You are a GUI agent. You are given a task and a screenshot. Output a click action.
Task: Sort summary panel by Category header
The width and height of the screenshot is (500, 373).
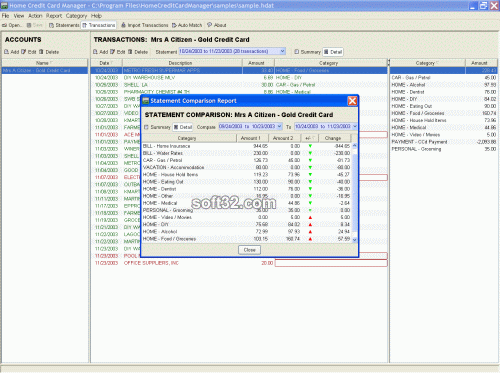pos(427,63)
